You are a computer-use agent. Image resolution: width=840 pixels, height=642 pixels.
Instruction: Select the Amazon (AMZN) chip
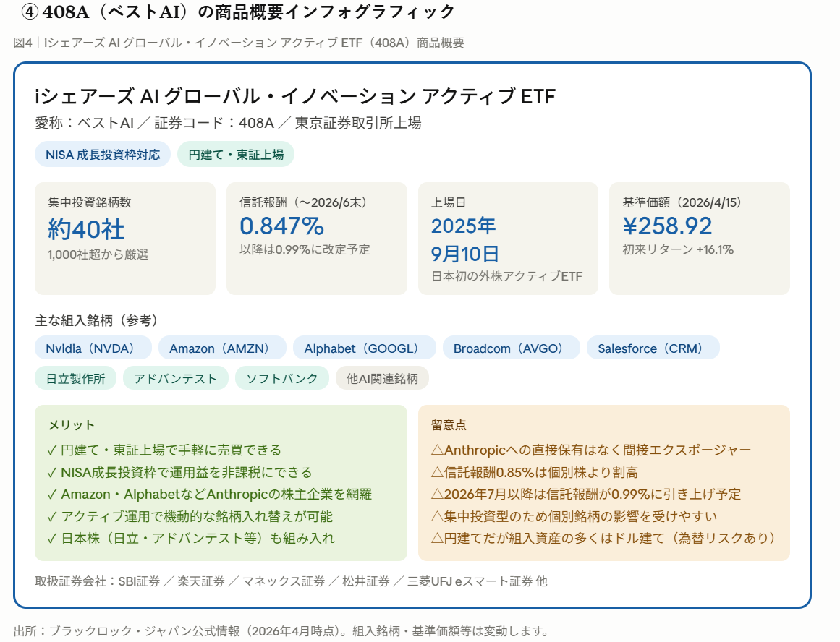coord(220,348)
